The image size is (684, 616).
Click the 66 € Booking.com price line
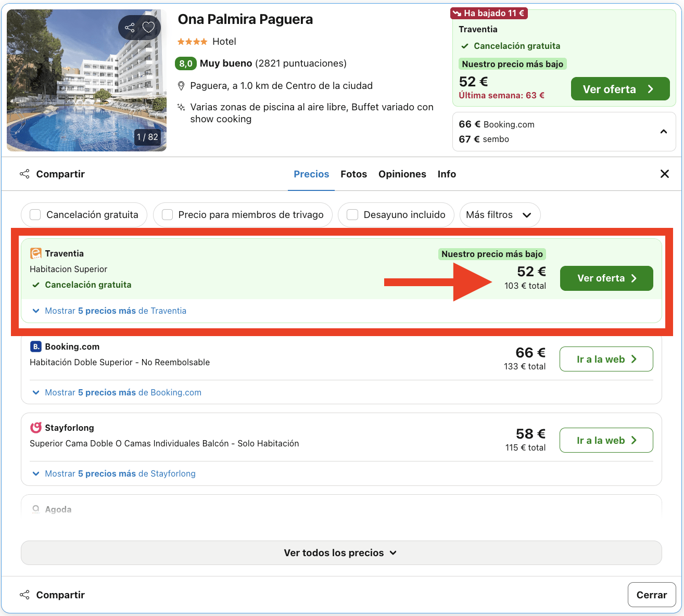tap(497, 124)
